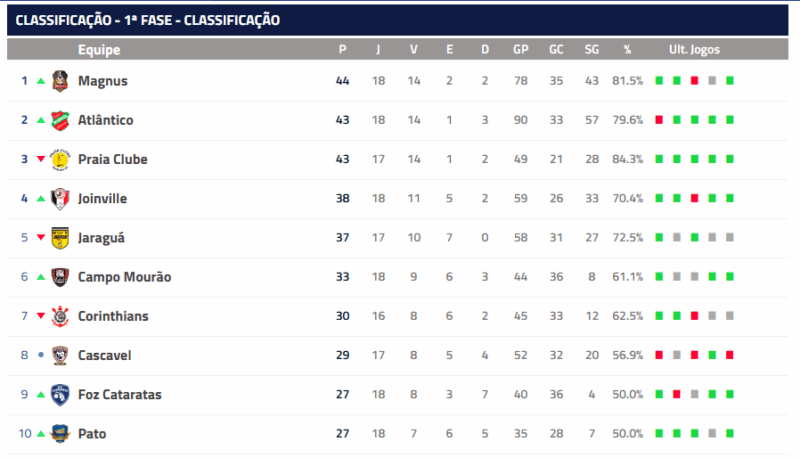The height and width of the screenshot is (458, 800).
Task: Click the Pato team crest icon
Action: tap(61, 433)
